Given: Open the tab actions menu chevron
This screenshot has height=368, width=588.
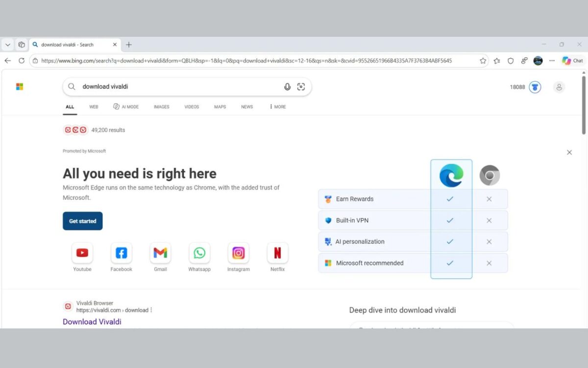Looking at the screenshot, I should (8, 45).
